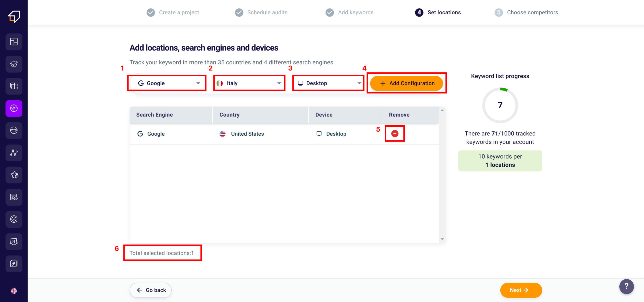The image size is (644, 302).
Task: Click the Go back button
Action: click(x=151, y=290)
